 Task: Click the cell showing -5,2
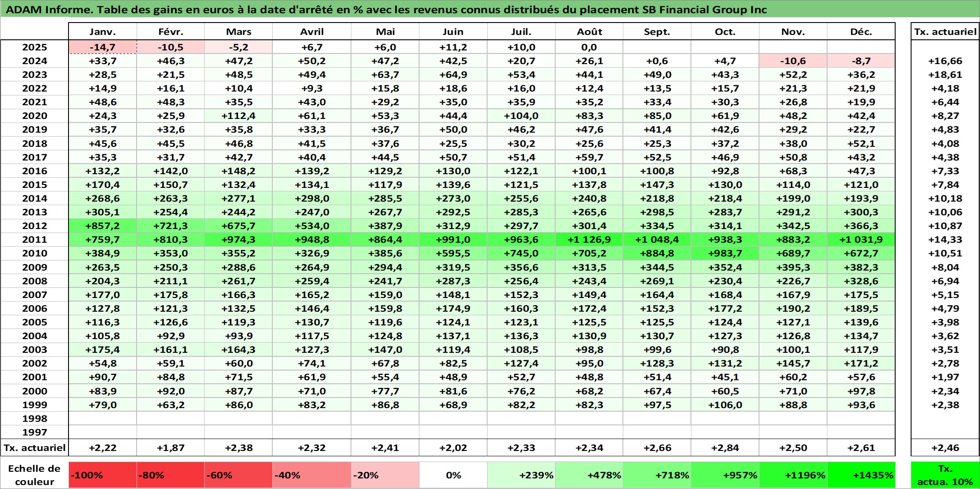[x=238, y=47]
